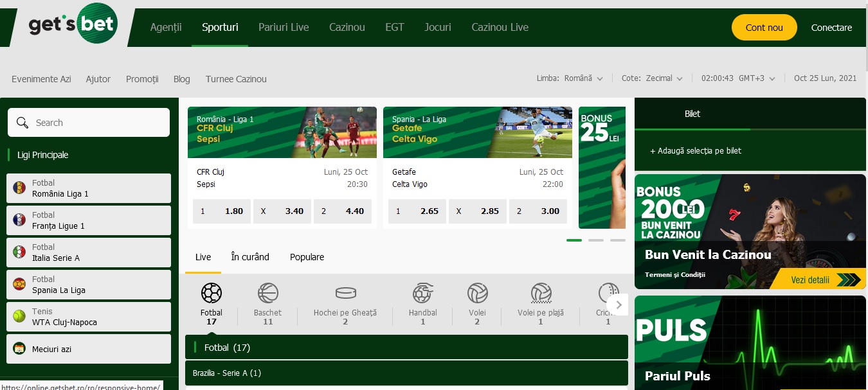Expand the Brazilia - Serie A (1) league
This screenshot has height=390, width=868.
[x=406, y=373]
